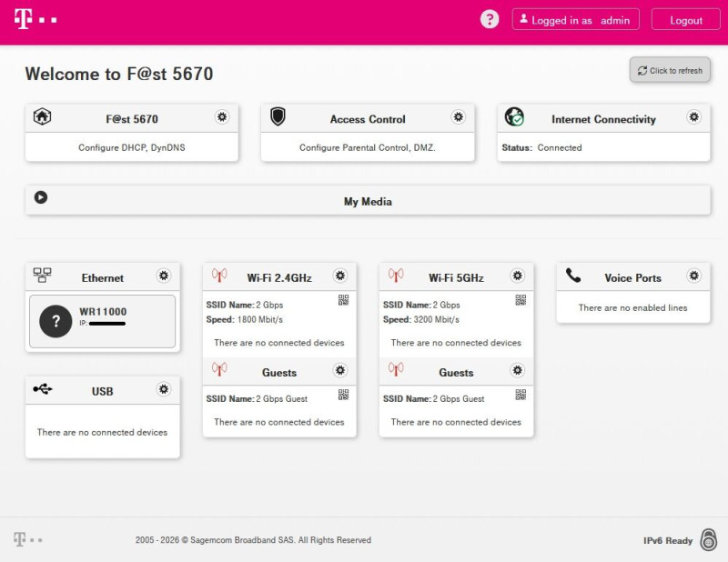Show QR code for Wi-Fi 2.4GHz SSID
Image resolution: width=728 pixels, height=562 pixels.
coord(343,300)
